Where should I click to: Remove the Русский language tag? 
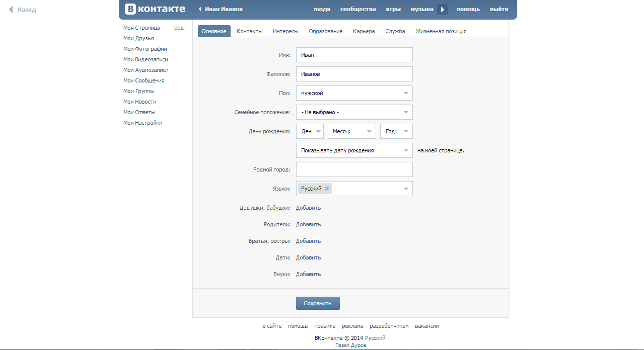pyautogui.click(x=327, y=189)
